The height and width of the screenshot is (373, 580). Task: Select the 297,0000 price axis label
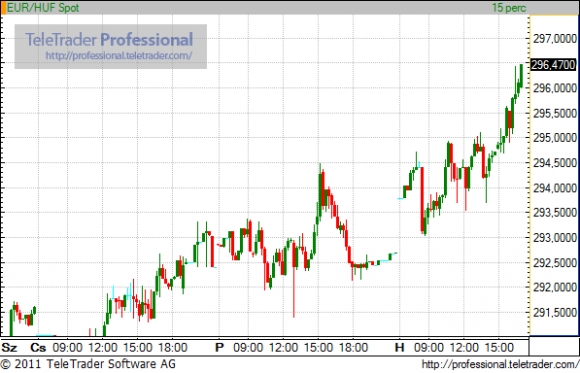(555, 38)
